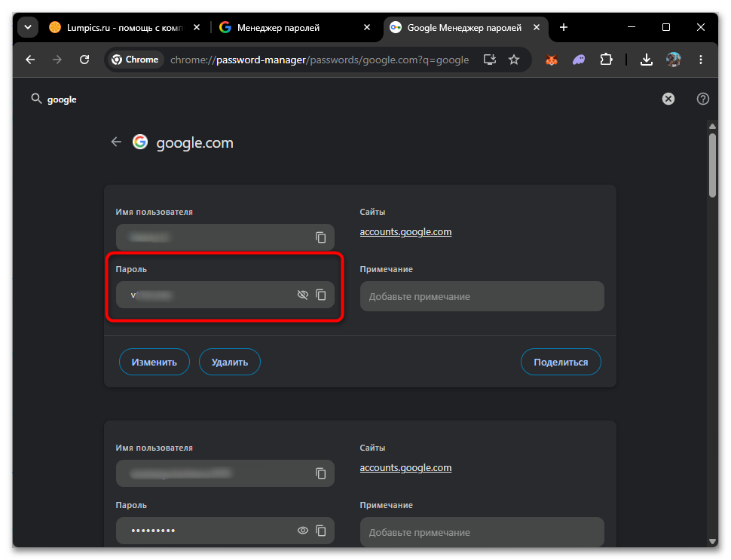Open first accounts.google.com site link
The width and height of the screenshot is (731, 560).
(x=405, y=231)
